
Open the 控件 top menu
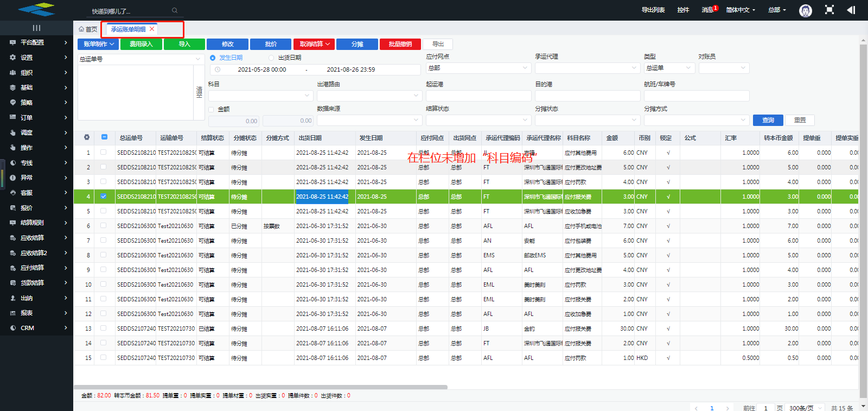tap(683, 10)
